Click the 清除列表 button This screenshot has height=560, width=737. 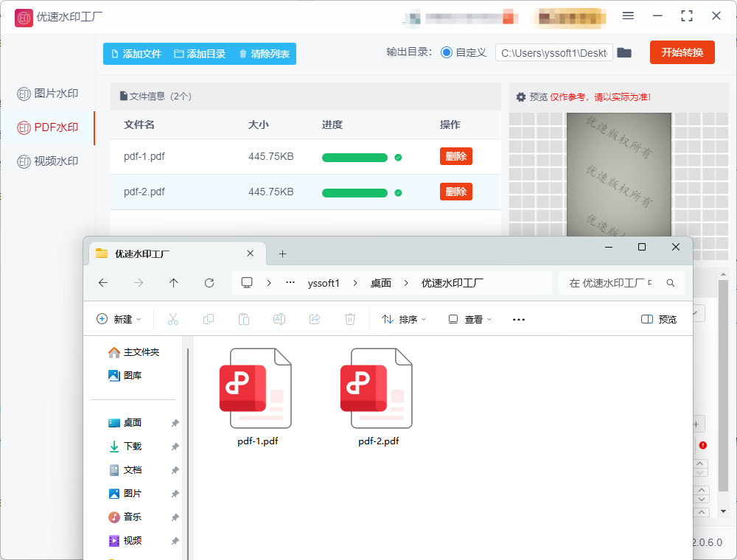[264, 54]
